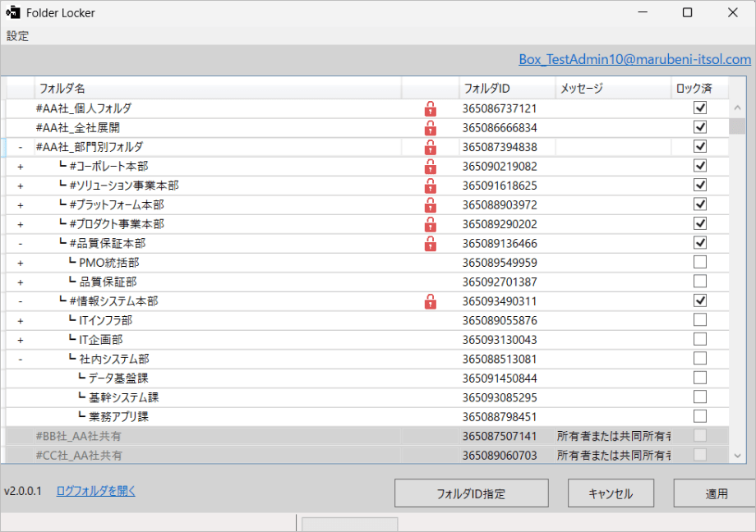The width and height of the screenshot is (756, 532).
Task: Collapse the 社内システム部 tree node
Action: 20,360
